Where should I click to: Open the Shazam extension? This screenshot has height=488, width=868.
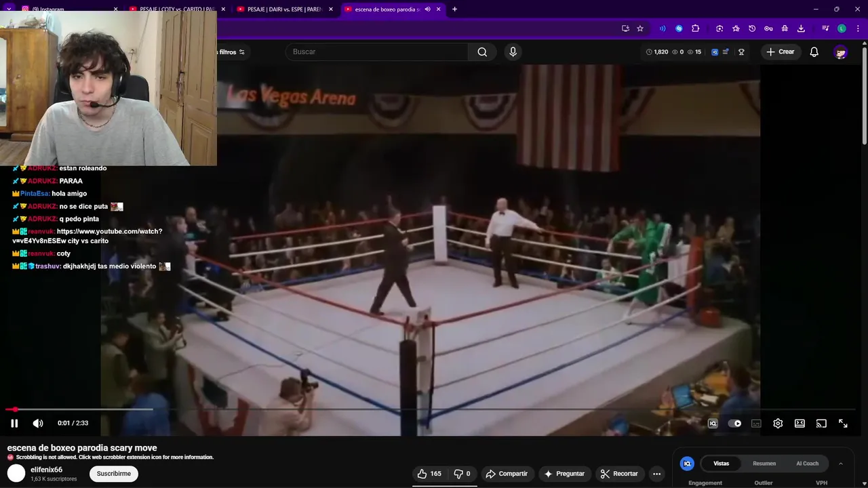(679, 28)
